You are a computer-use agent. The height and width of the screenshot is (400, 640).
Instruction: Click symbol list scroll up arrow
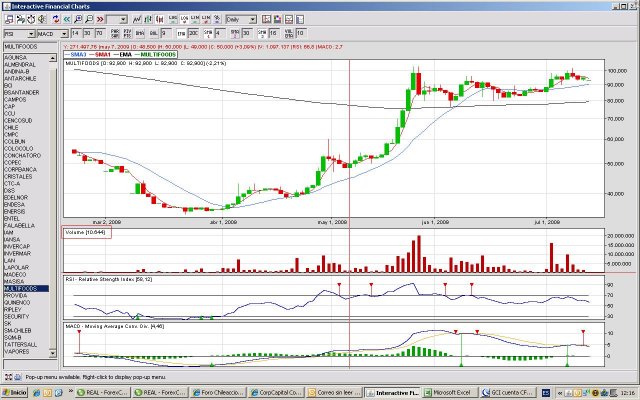(53, 58)
